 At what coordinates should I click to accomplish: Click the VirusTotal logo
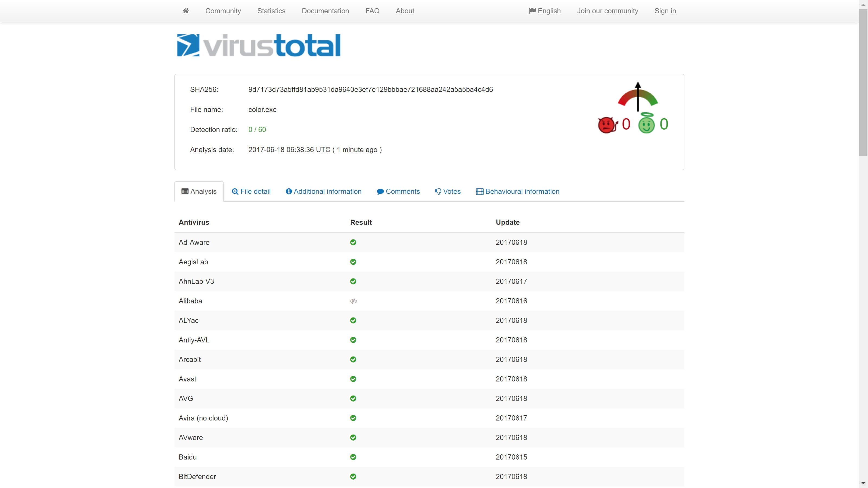(259, 45)
